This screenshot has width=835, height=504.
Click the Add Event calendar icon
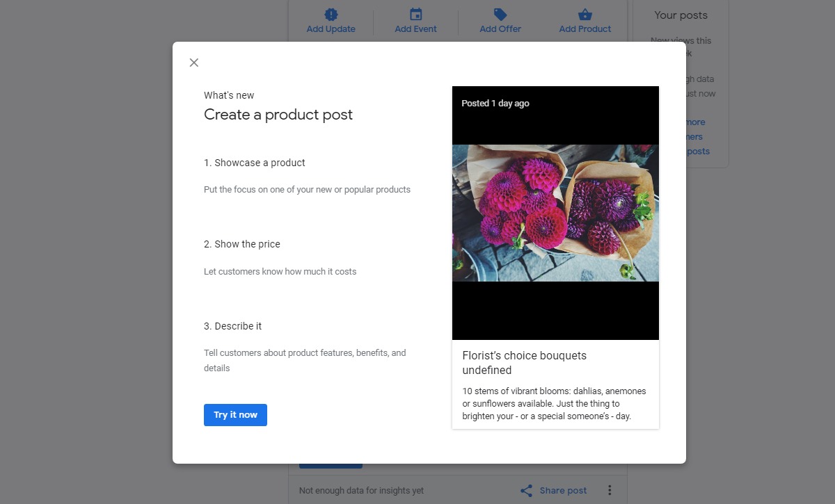click(x=415, y=13)
